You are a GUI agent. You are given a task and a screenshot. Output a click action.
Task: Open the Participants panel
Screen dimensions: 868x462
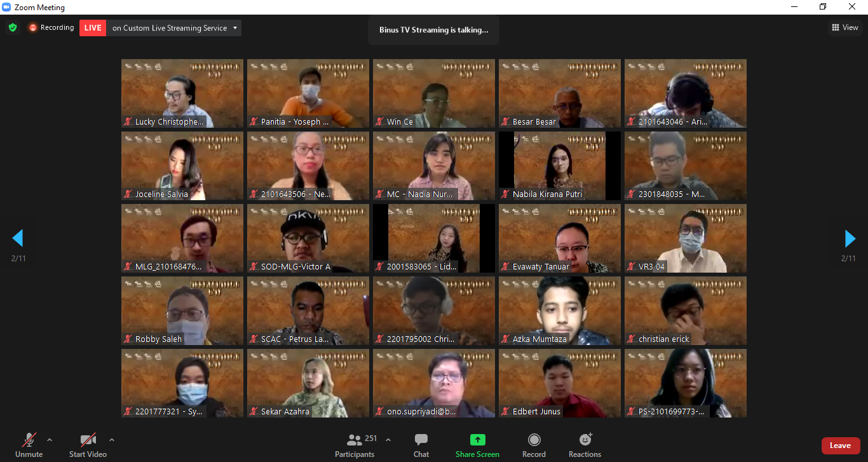tap(355, 444)
